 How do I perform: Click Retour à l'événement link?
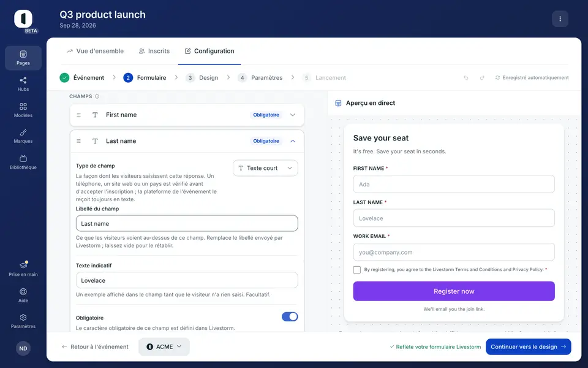click(96, 347)
